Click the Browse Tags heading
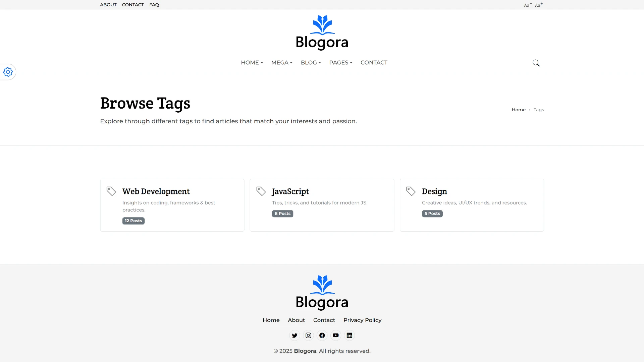Image resolution: width=644 pixels, height=362 pixels. (145, 103)
